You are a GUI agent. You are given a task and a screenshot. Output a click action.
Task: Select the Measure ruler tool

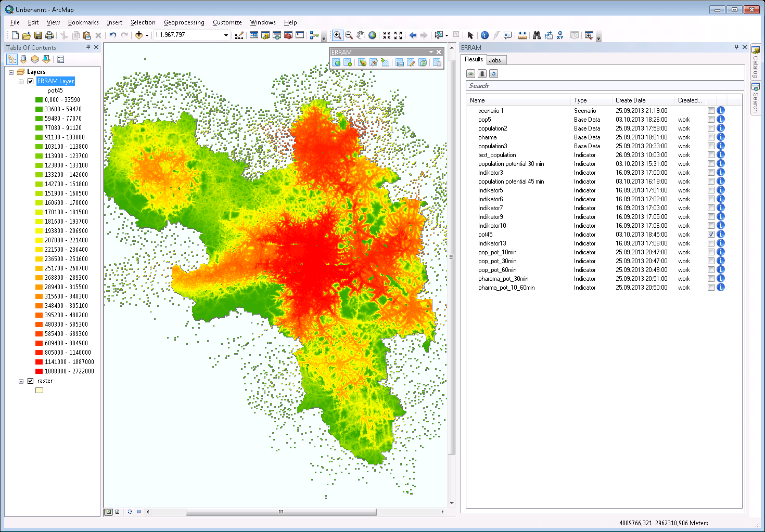coord(522,35)
